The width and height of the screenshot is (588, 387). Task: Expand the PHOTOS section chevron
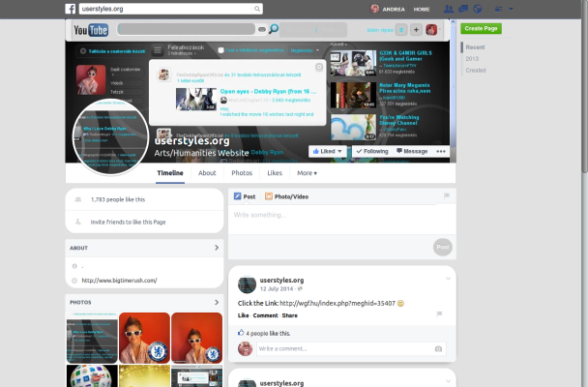tap(217, 302)
